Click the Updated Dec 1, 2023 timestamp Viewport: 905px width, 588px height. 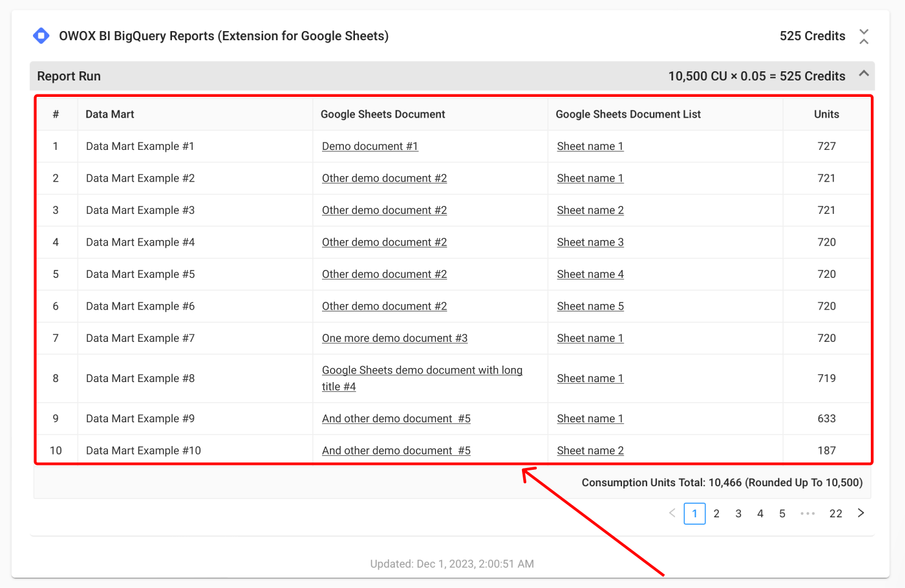coord(452,564)
